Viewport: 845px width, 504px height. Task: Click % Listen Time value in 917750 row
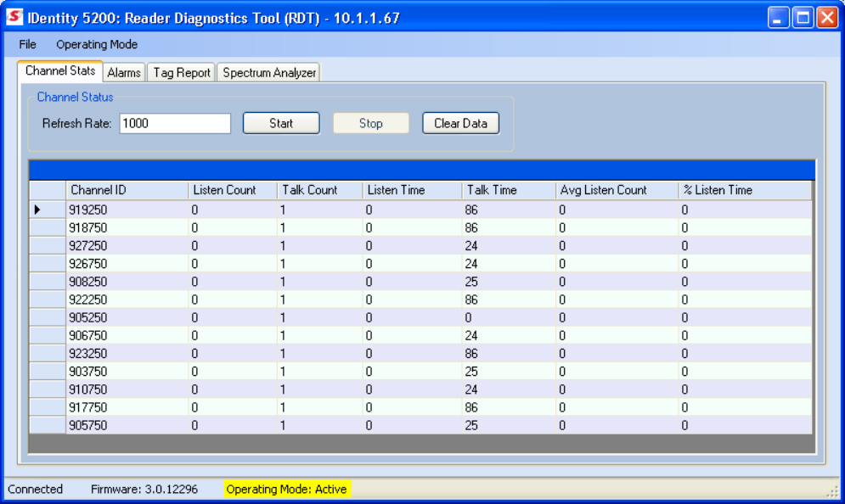click(745, 407)
